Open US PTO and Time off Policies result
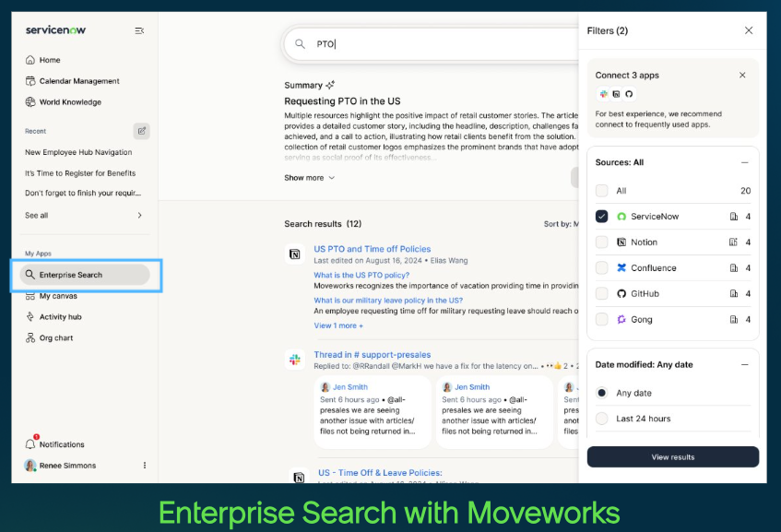781x532 pixels. click(373, 249)
